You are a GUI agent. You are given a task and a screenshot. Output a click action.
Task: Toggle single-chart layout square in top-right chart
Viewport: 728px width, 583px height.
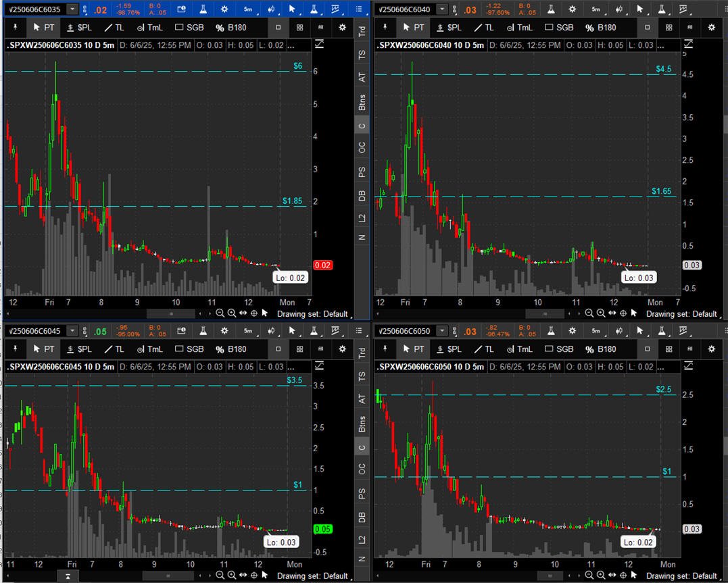647,28
